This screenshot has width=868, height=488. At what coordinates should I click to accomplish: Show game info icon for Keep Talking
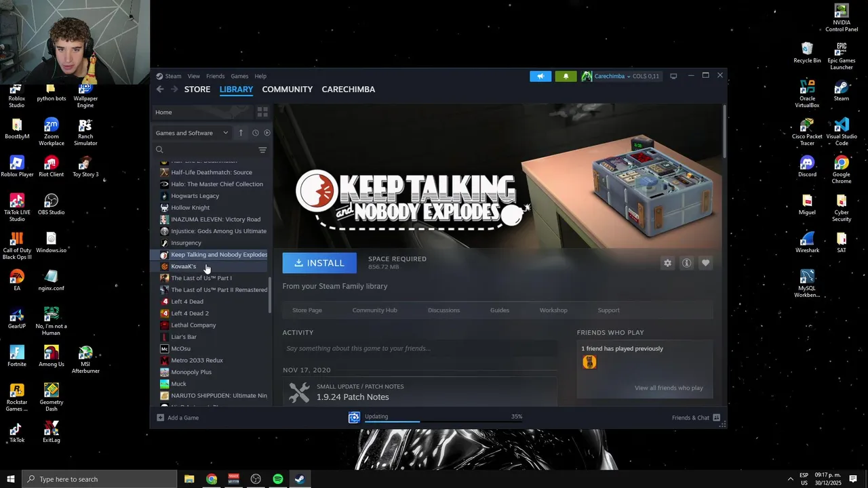[x=686, y=263]
